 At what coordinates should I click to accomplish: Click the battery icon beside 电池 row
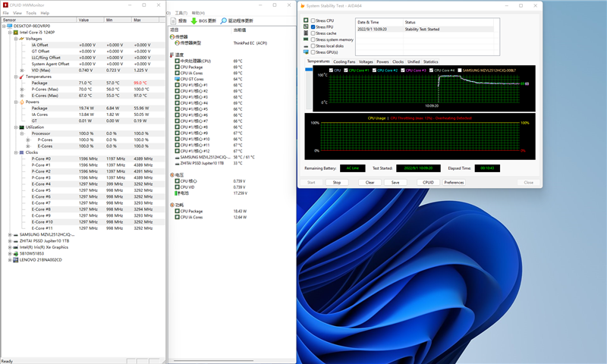point(177,193)
